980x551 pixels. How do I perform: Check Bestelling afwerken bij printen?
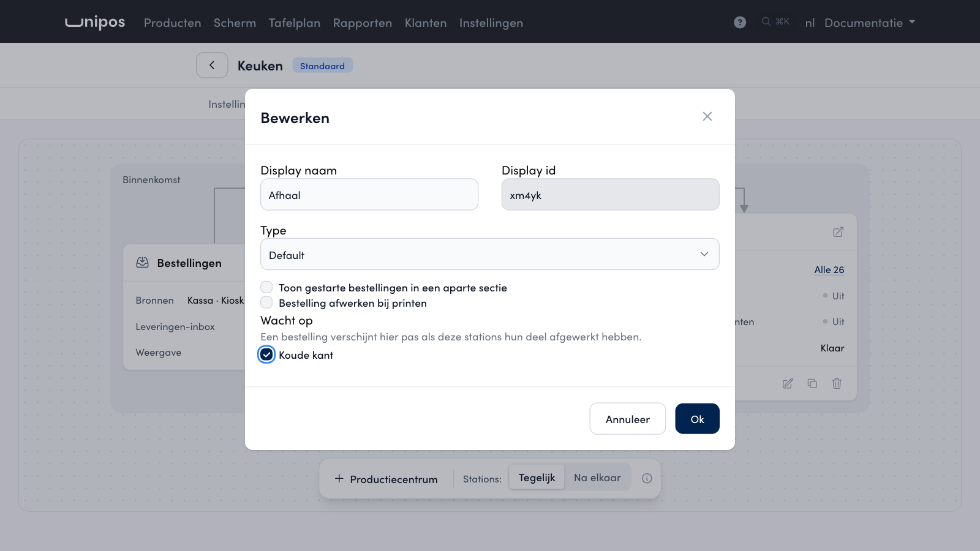(266, 302)
